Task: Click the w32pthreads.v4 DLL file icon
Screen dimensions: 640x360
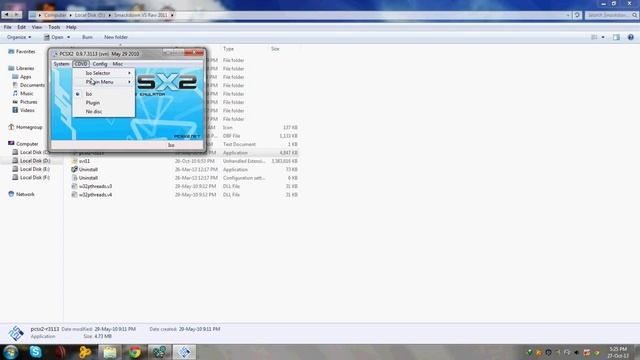Action: click(x=74, y=195)
